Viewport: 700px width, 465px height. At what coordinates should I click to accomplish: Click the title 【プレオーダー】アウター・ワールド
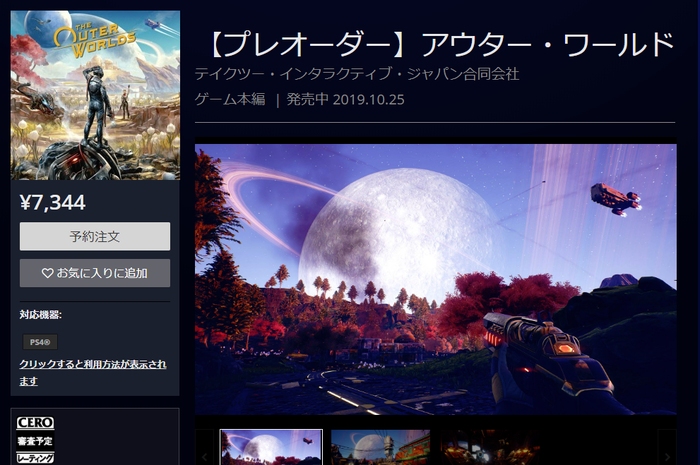(x=439, y=45)
